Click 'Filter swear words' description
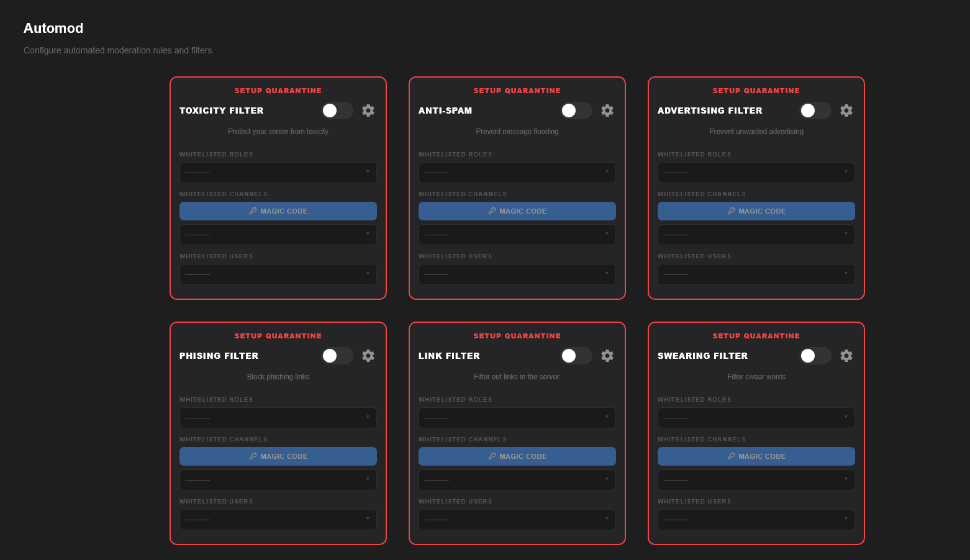Image resolution: width=970 pixels, height=560 pixels. pyautogui.click(x=756, y=377)
